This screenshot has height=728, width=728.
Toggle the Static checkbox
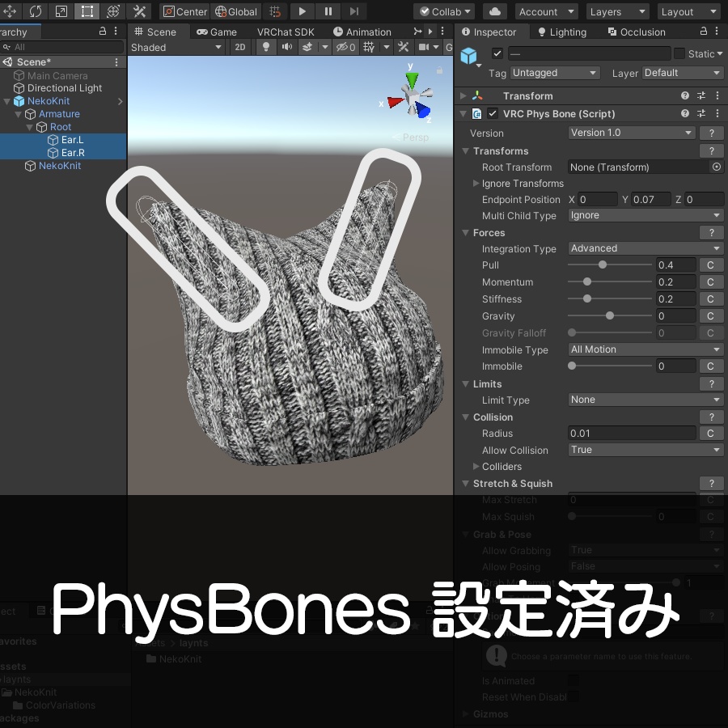[679, 53]
